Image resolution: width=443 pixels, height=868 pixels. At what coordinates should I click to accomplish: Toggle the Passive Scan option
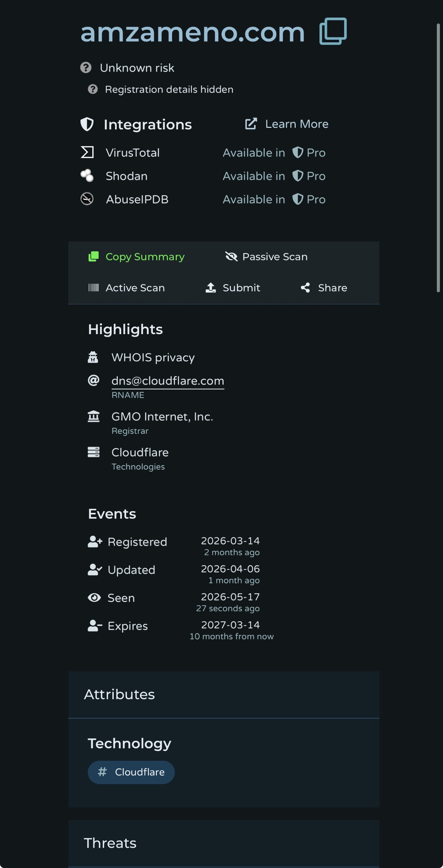(266, 257)
